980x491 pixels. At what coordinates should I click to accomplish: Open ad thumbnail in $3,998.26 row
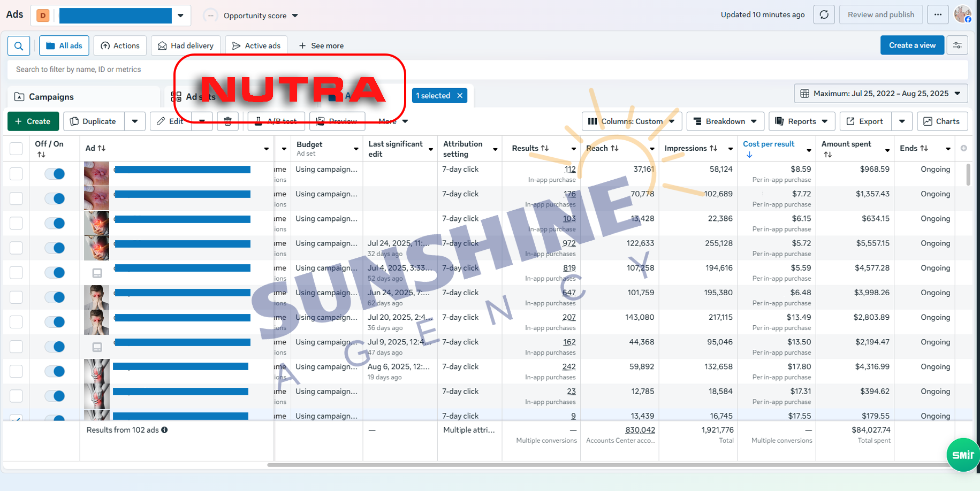coord(97,297)
